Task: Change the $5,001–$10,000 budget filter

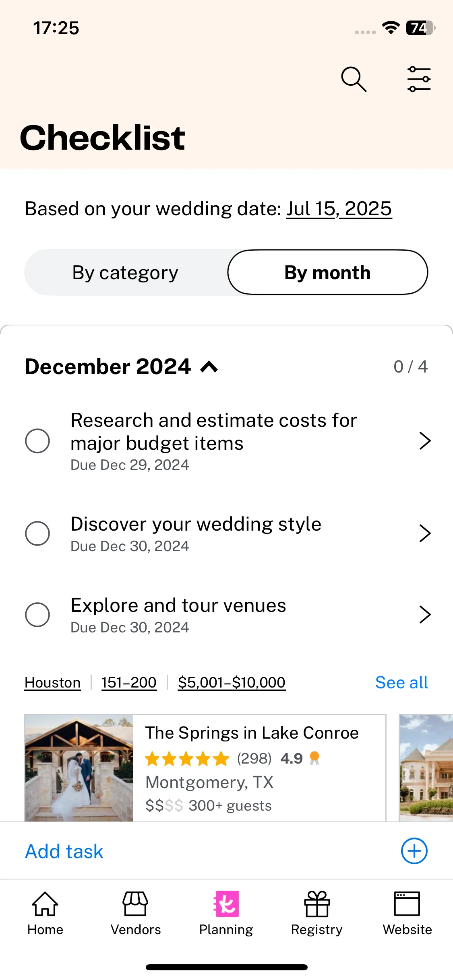Action: [232, 682]
